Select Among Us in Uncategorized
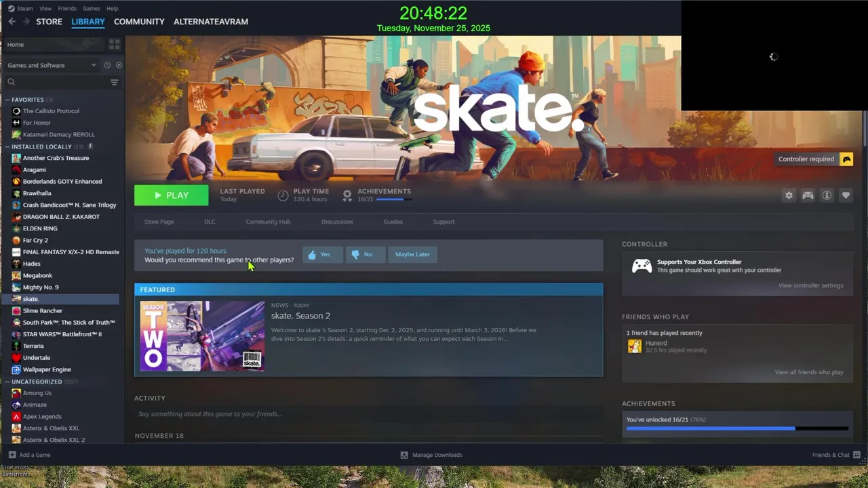 [37, 393]
